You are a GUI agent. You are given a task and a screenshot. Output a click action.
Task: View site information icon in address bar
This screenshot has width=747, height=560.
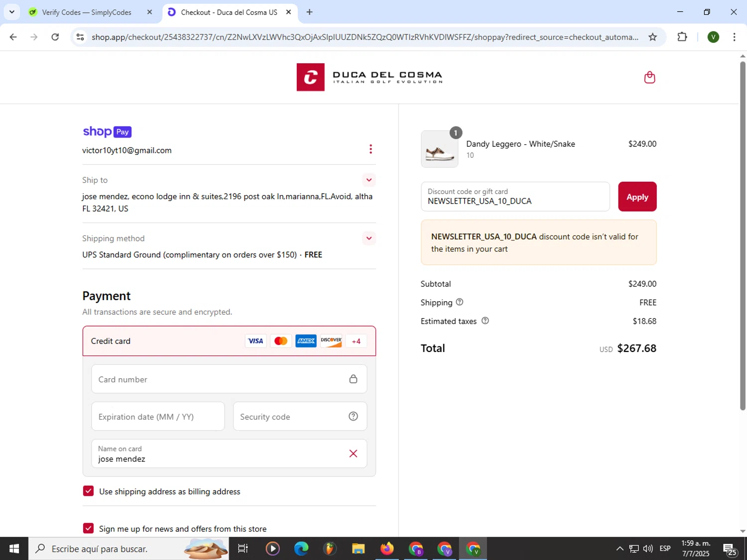[80, 37]
